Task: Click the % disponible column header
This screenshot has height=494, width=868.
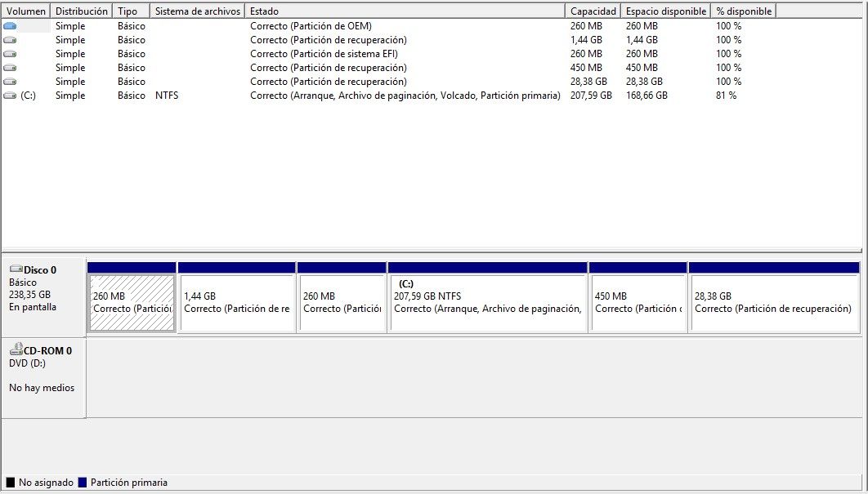Action: point(744,11)
